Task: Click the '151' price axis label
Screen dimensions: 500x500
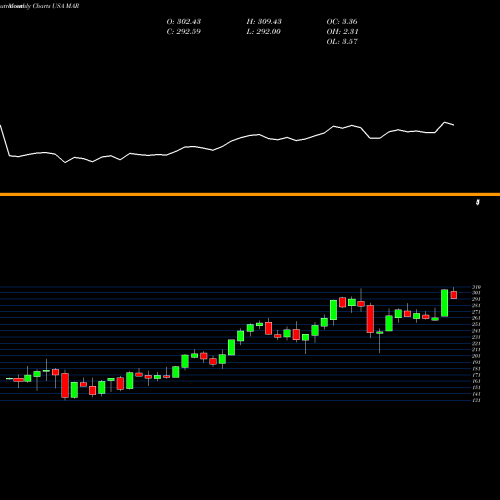Action: 476,387
